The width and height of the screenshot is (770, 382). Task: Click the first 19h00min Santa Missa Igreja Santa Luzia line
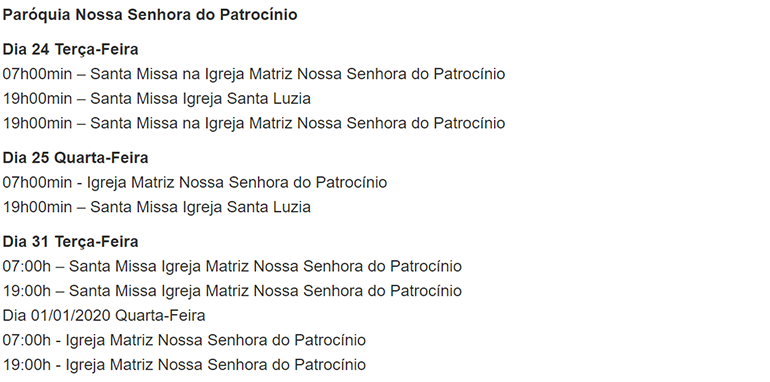pyautogui.click(x=157, y=99)
